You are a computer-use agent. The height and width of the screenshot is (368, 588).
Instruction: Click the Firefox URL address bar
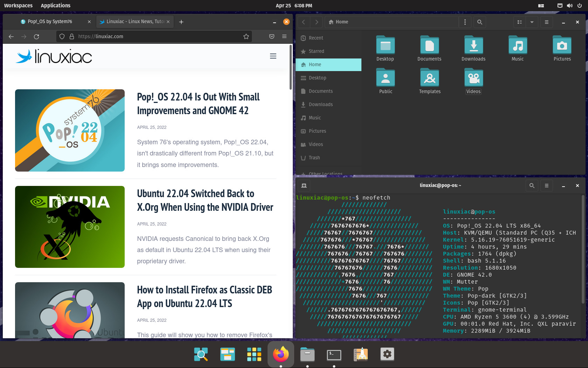(x=154, y=36)
